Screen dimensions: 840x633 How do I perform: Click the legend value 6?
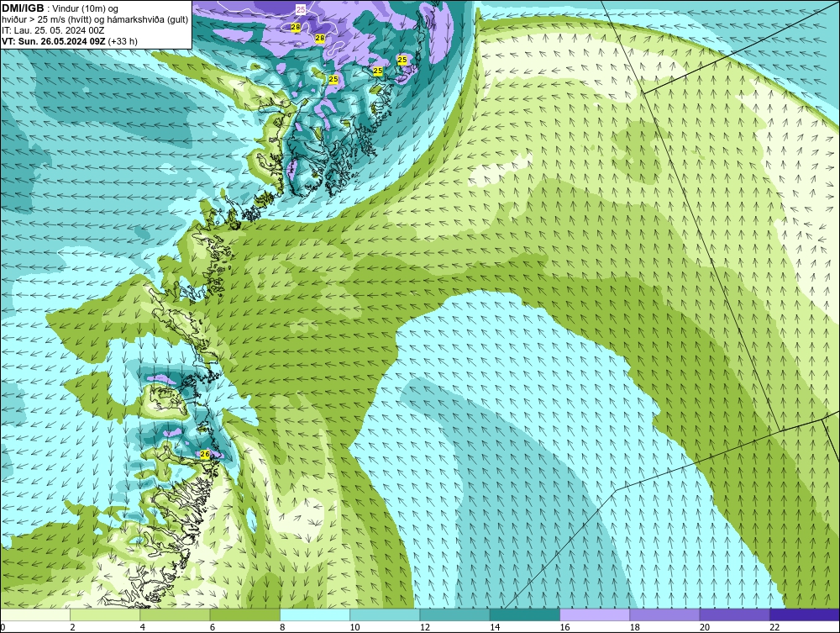(x=213, y=628)
